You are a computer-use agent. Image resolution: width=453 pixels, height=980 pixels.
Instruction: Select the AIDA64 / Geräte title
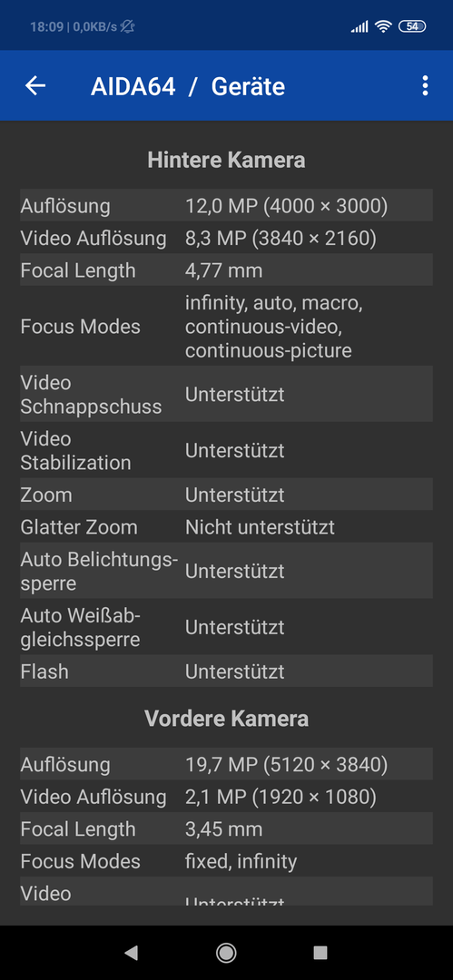188,86
